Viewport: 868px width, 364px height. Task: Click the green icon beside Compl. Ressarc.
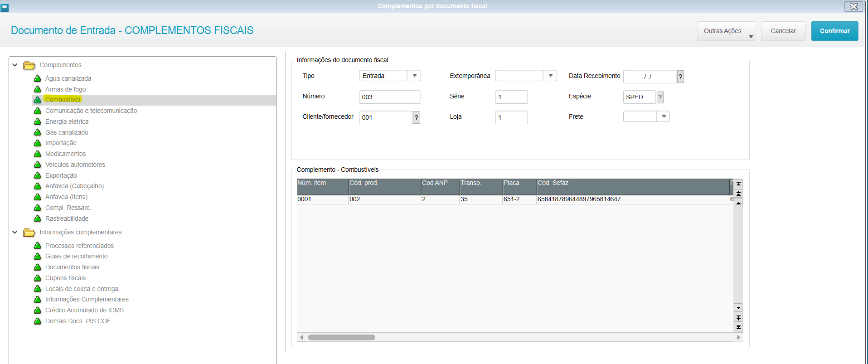tap(38, 208)
